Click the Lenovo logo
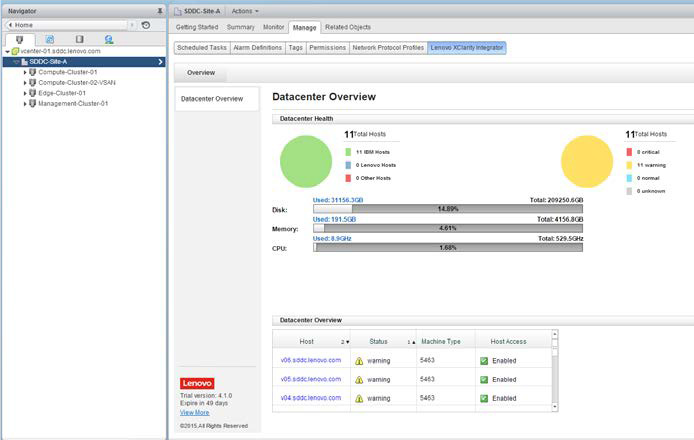 (x=197, y=383)
